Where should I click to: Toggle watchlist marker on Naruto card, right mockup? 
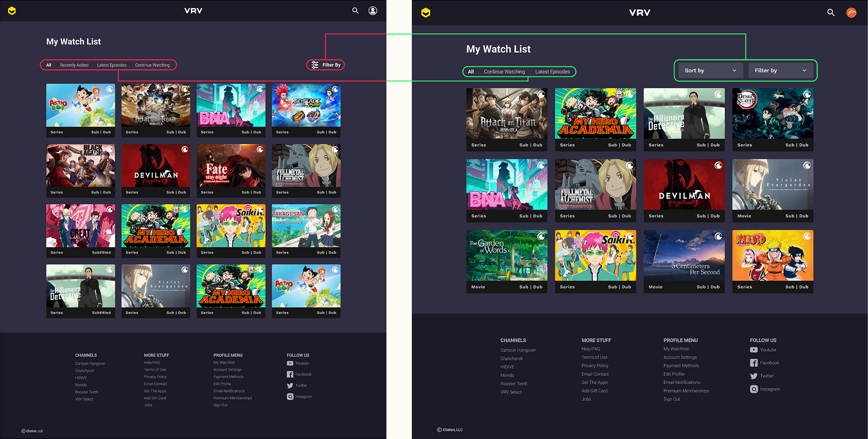click(x=807, y=237)
